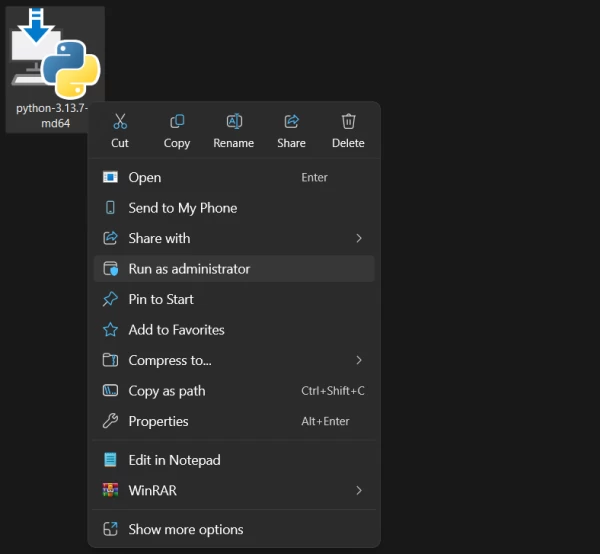The image size is (600, 554).
Task: Open Properties menu entry
Action: [158, 421]
